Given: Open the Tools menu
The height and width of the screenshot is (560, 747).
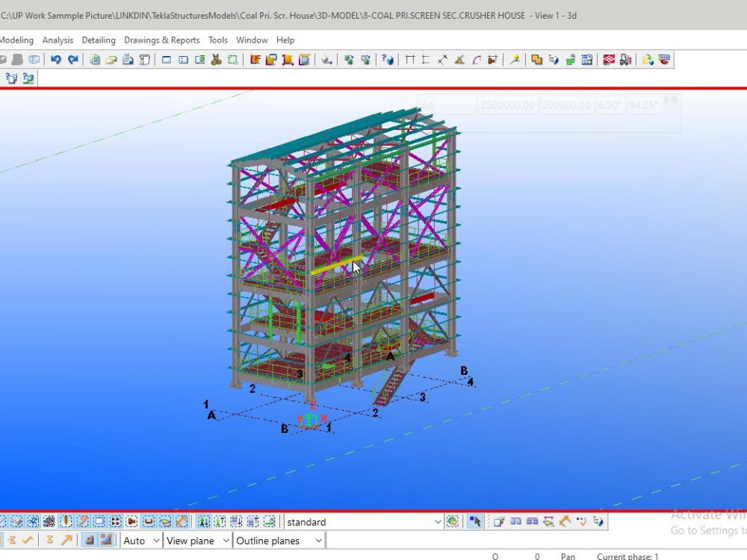Looking at the screenshot, I should pyautogui.click(x=217, y=40).
